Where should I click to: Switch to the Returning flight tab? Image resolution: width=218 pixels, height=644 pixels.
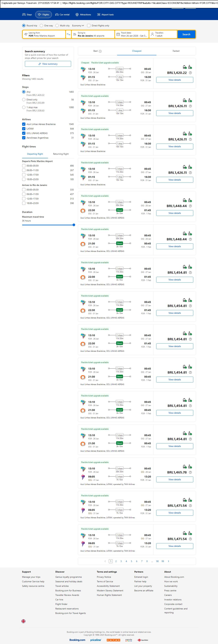[x=61, y=154]
